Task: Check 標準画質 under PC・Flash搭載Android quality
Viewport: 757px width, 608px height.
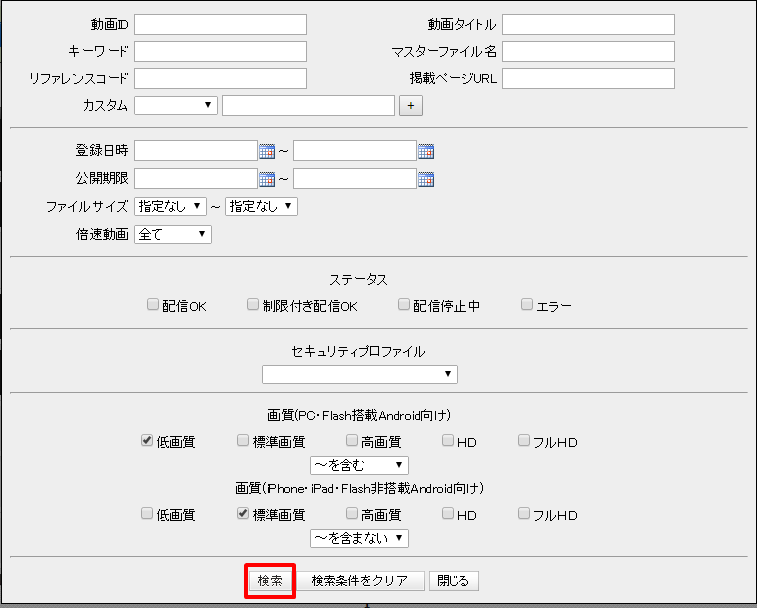Action: [243, 440]
